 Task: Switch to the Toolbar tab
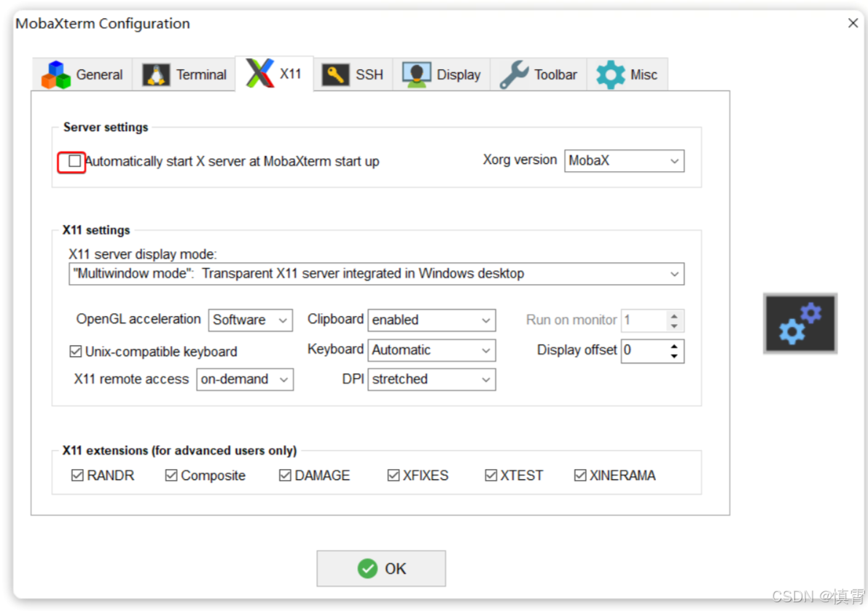click(x=539, y=75)
